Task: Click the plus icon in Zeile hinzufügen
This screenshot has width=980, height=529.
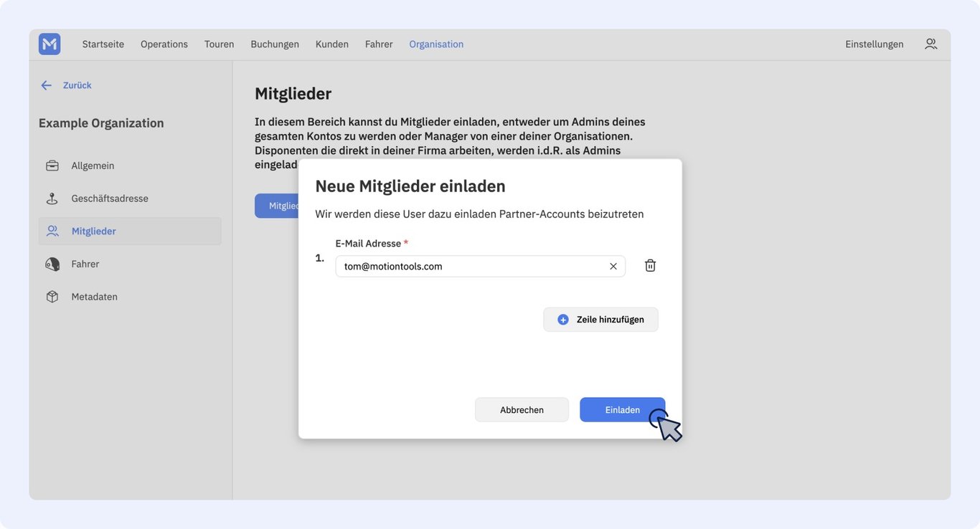Action: [x=563, y=320]
